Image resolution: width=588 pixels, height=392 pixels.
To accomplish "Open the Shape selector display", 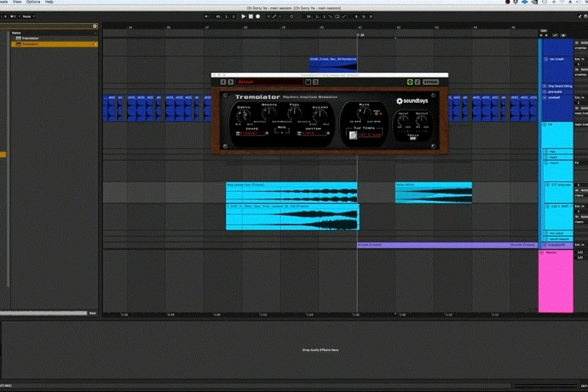I will tap(252, 133).
